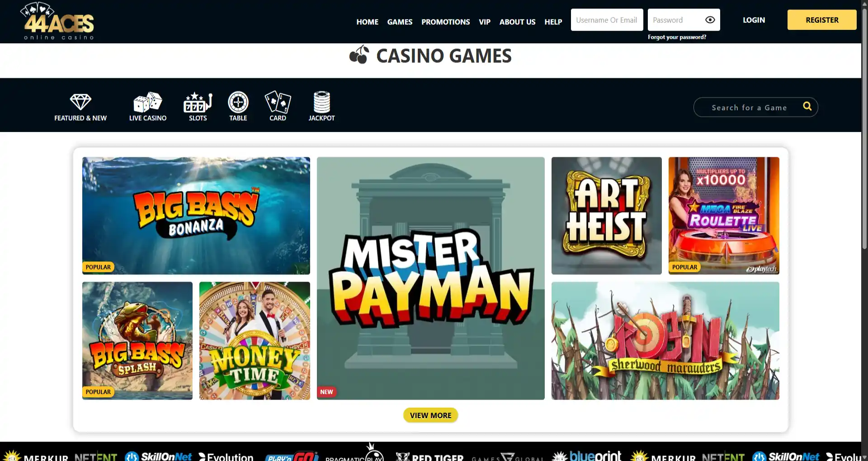Toggle password visibility eye icon
Screen dimensions: 868x461
tap(710, 20)
